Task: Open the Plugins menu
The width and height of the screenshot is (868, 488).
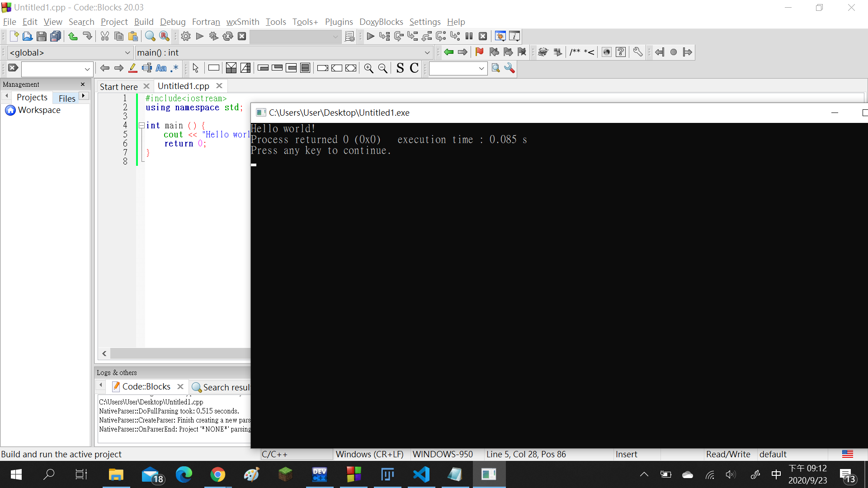Action: click(x=339, y=22)
